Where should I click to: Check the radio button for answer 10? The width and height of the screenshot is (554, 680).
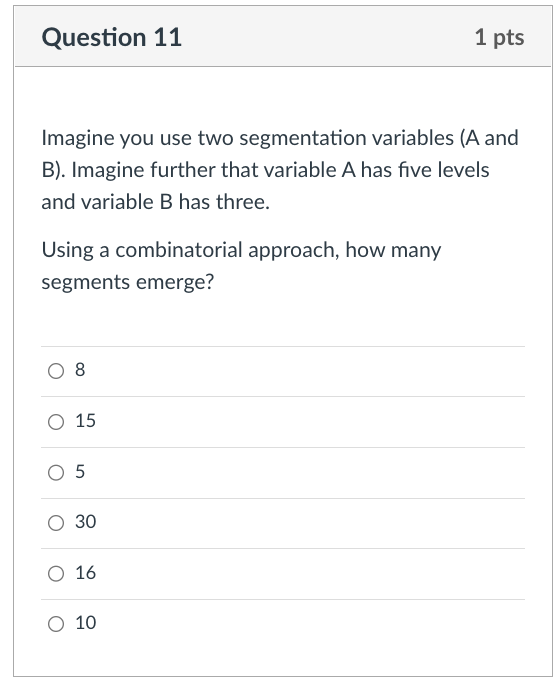click(56, 624)
